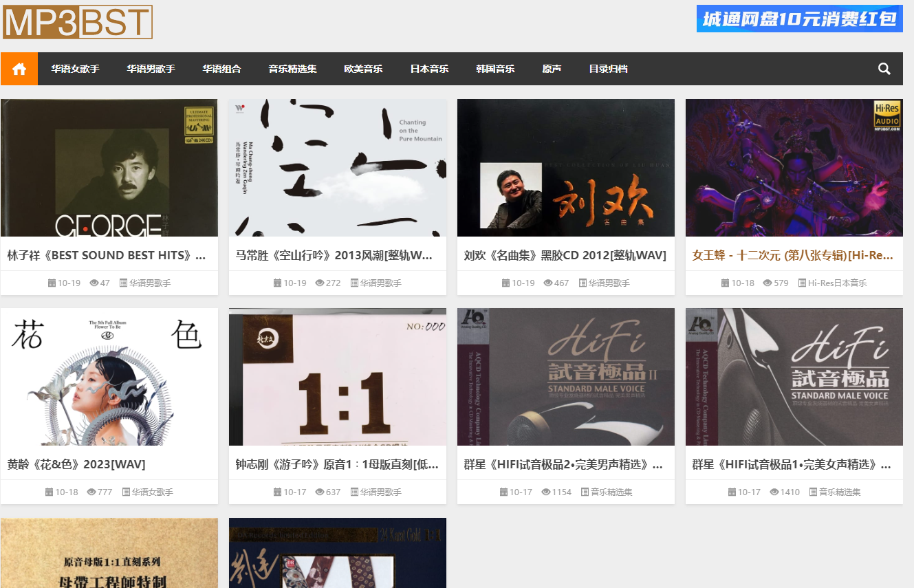Go to home via orange house icon
This screenshot has height=588, width=914.
tap(19, 69)
